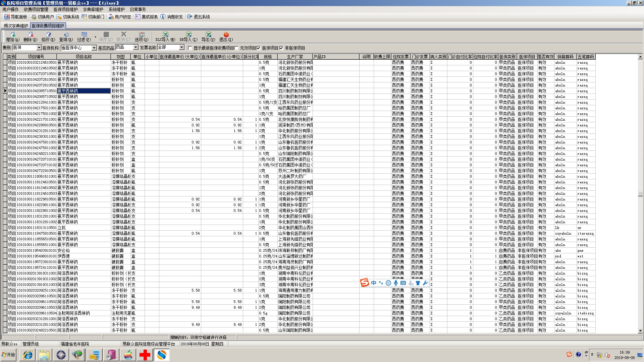
Task: Open the 字典库维护 menu
Action: coord(93,9)
